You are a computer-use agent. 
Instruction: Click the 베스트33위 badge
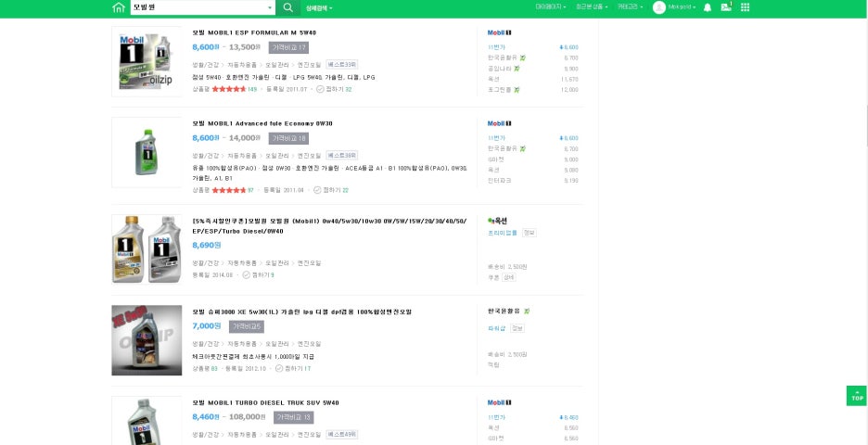point(341,64)
